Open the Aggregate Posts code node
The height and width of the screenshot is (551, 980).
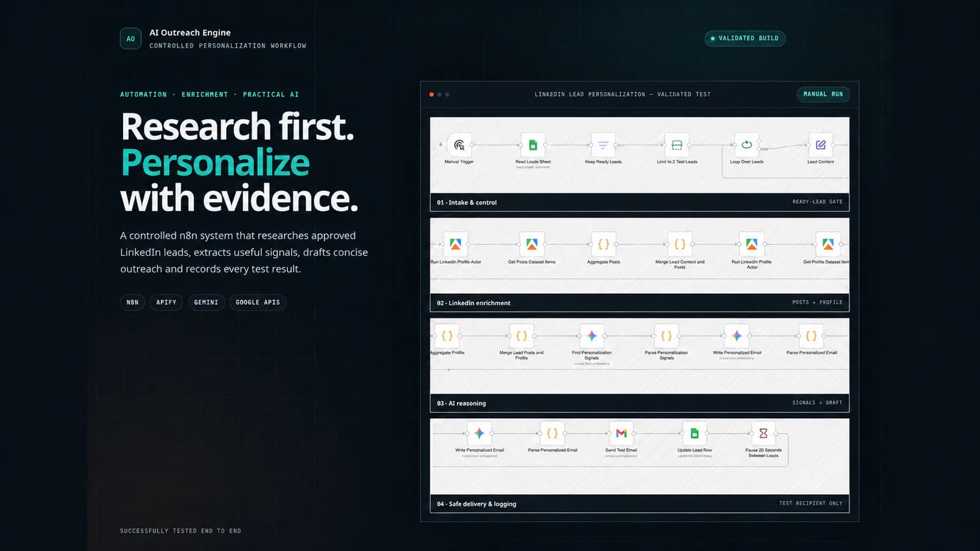point(603,244)
